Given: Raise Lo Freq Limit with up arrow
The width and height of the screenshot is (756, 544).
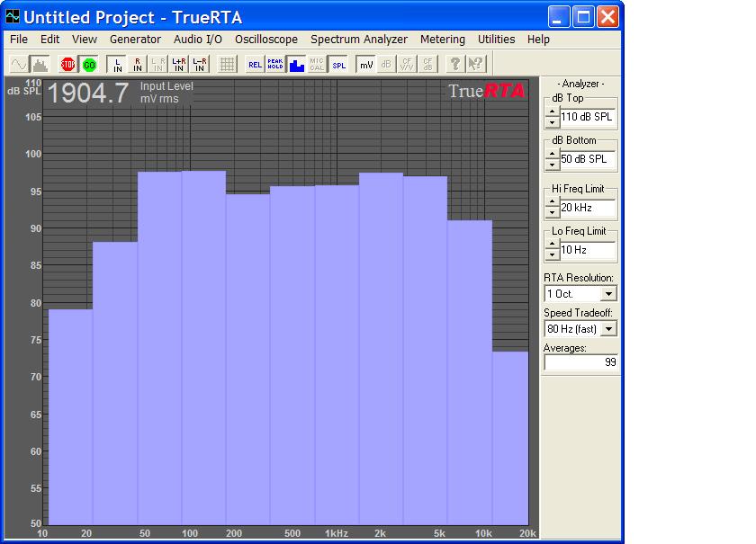Looking at the screenshot, I should (x=552, y=245).
